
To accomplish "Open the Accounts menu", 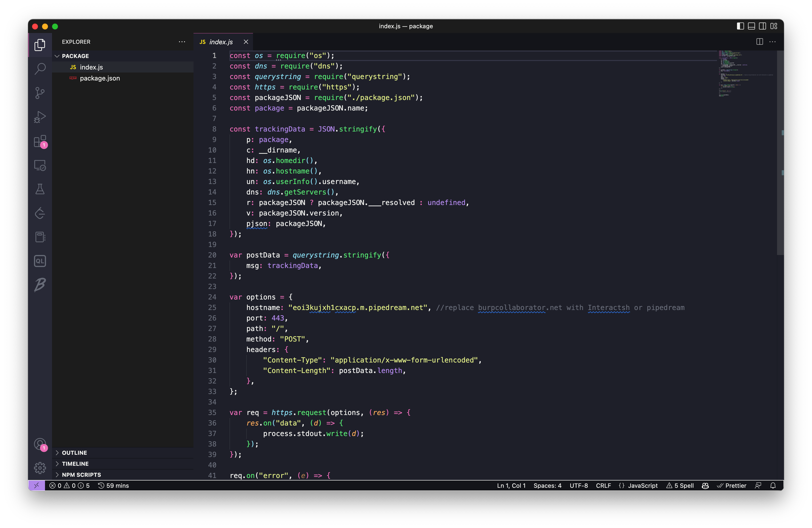I will (x=40, y=444).
